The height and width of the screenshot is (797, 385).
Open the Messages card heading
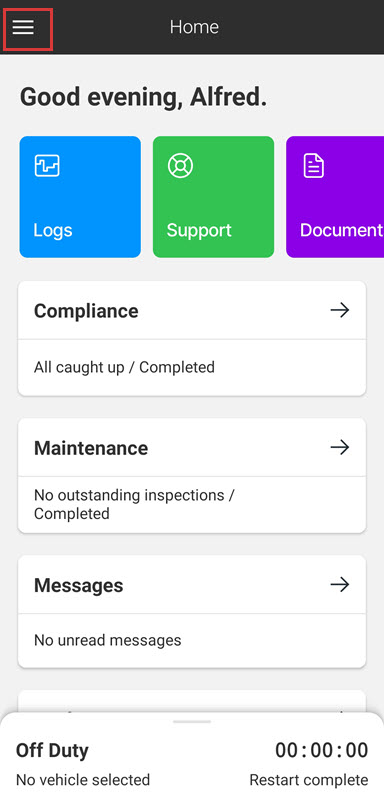[78, 586]
